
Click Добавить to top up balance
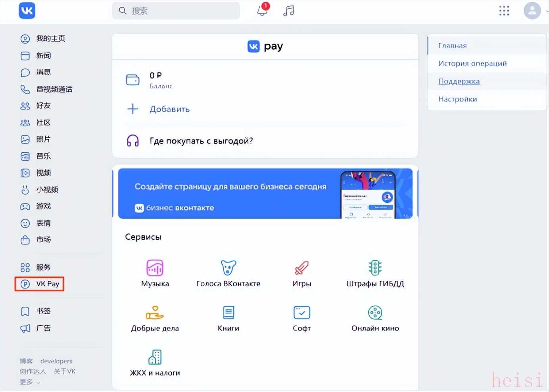pos(169,109)
